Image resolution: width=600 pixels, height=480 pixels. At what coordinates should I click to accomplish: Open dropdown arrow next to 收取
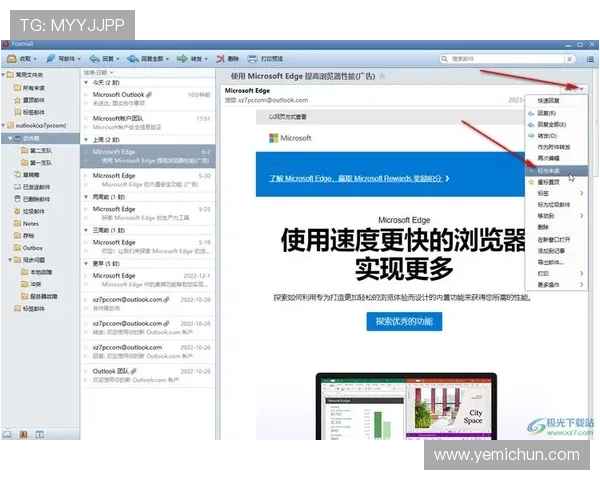pos(35,59)
